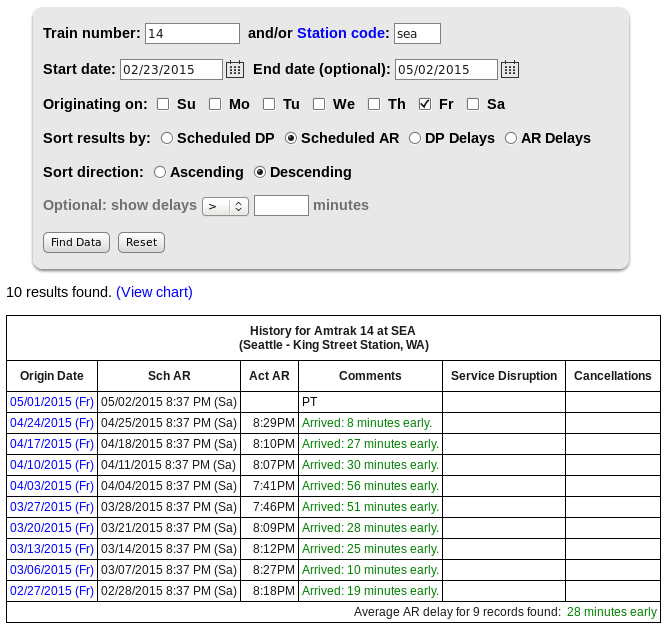The width and height of the screenshot is (670, 633).
Task: Click the '10 results found.' text
Action: pyautogui.click(x=59, y=292)
